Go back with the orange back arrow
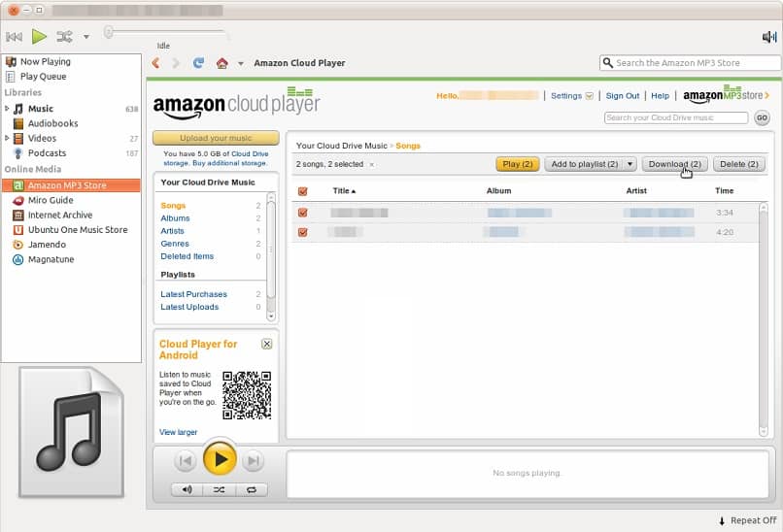 click(156, 63)
